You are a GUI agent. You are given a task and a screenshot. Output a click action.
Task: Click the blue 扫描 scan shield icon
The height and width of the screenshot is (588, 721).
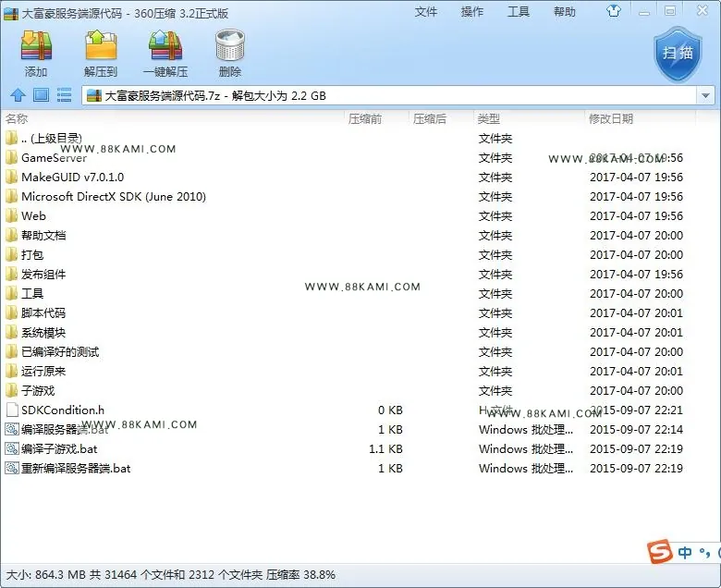(x=678, y=55)
